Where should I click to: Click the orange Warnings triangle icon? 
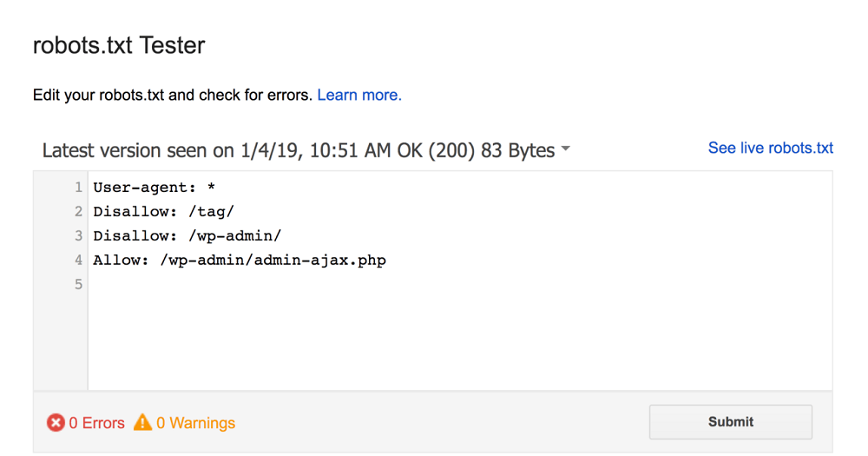(143, 422)
